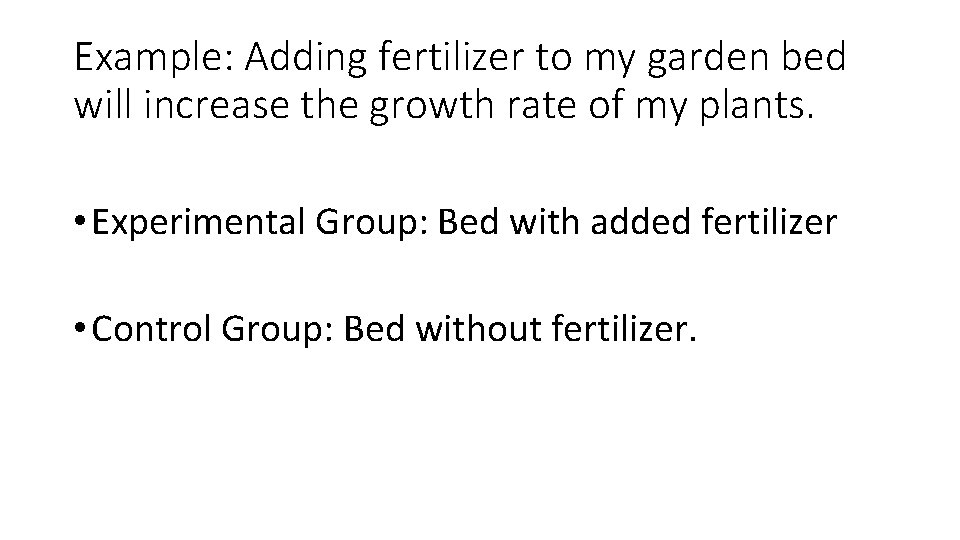Click the bullet before "Control Group"

[79, 330]
